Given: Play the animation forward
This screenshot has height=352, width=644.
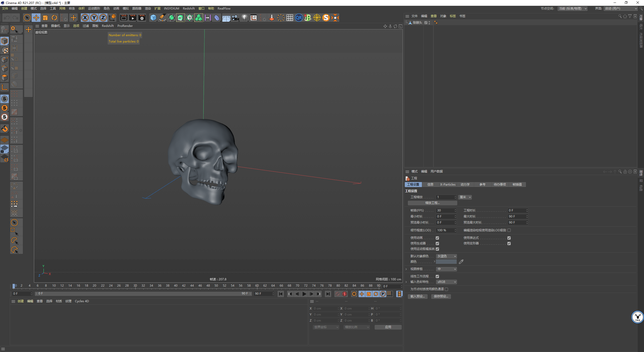Looking at the screenshot, I should click(304, 294).
